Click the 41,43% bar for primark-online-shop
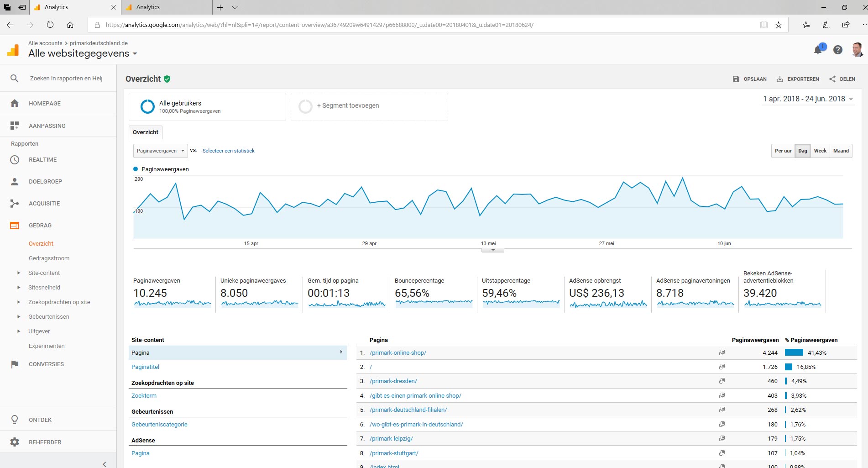 pos(794,352)
